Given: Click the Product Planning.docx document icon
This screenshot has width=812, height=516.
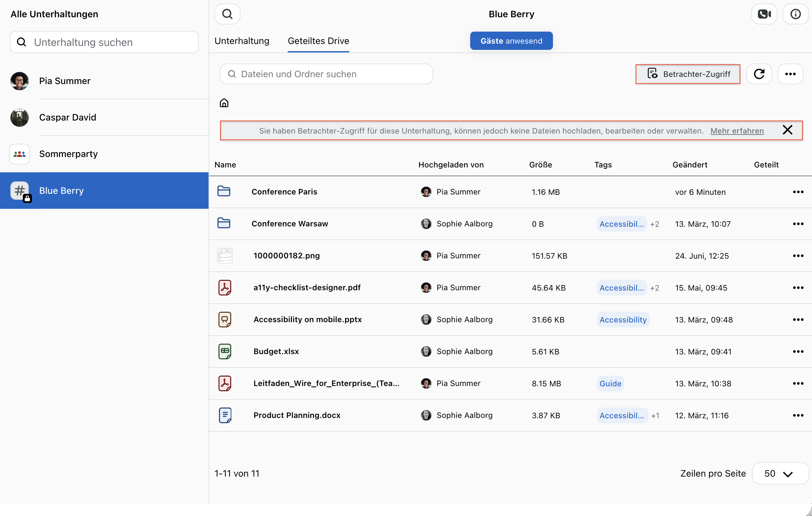Looking at the screenshot, I should (x=225, y=415).
